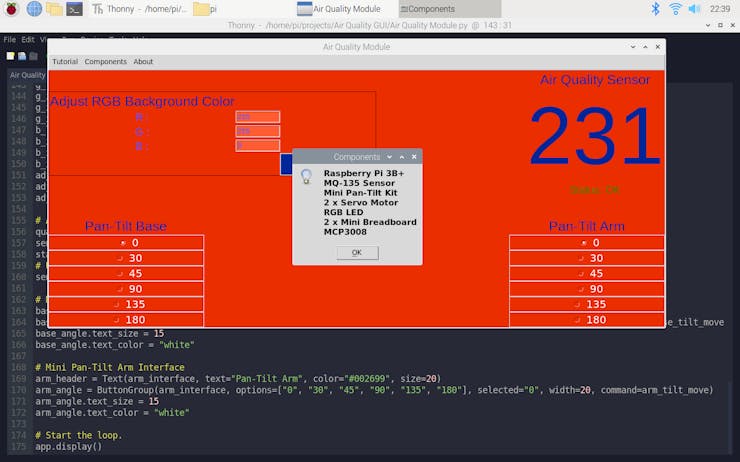The height and width of the screenshot is (462, 740).
Task: Switch to Thonny taskbar entry
Action: [139, 8]
